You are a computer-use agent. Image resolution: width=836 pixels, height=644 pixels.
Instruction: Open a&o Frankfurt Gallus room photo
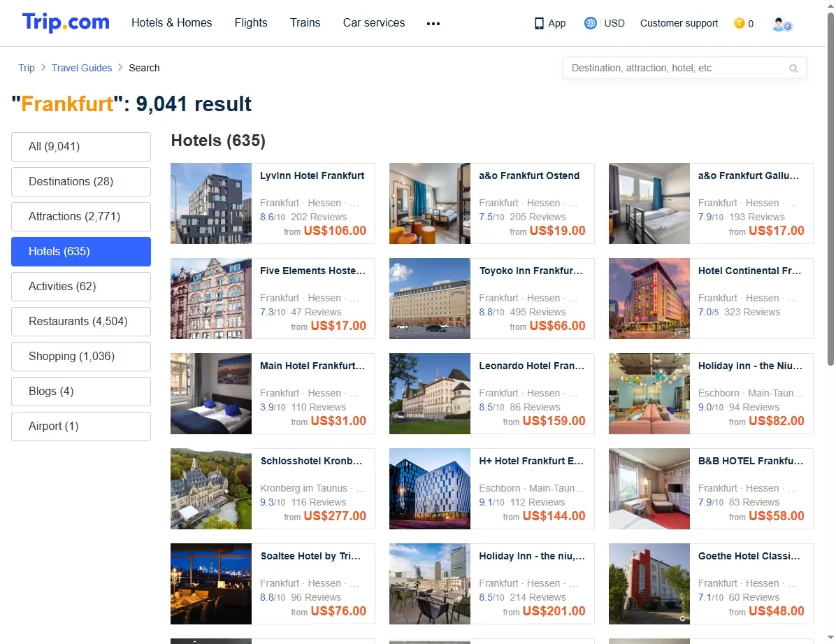click(x=649, y=203)
